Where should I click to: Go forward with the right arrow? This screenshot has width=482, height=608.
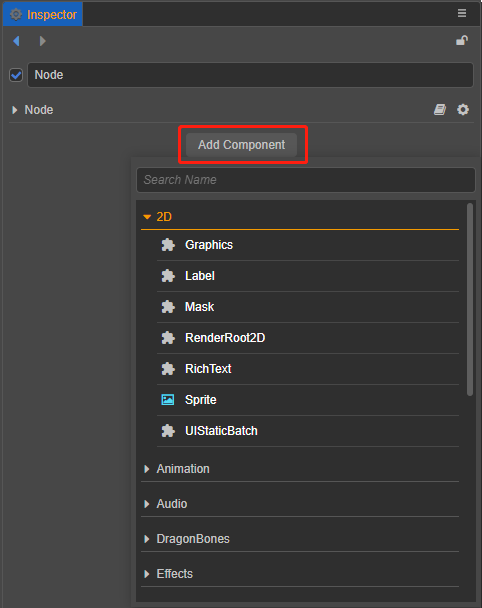point(43,41)
